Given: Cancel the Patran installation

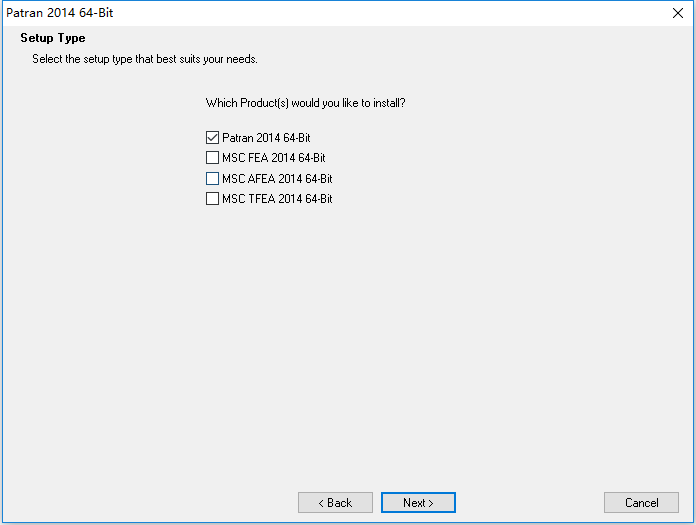Looking at the screenshot, I should coord(641,502).
